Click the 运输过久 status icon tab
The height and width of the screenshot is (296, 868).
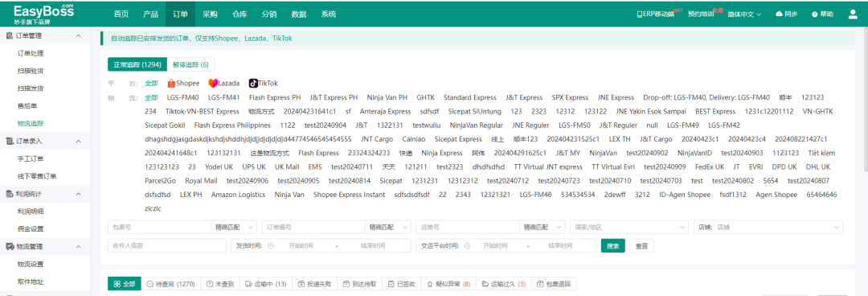pyautogui.click(x=485, y=284)
